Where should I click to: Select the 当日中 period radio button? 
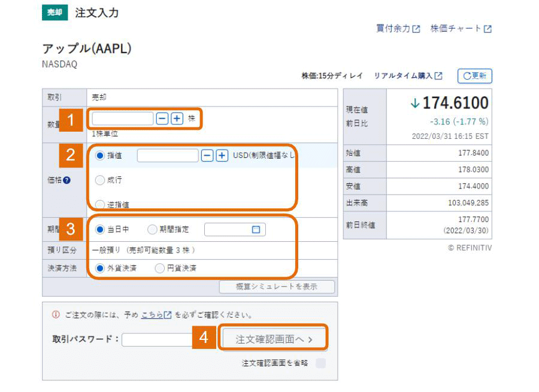(x=99, y=229)
